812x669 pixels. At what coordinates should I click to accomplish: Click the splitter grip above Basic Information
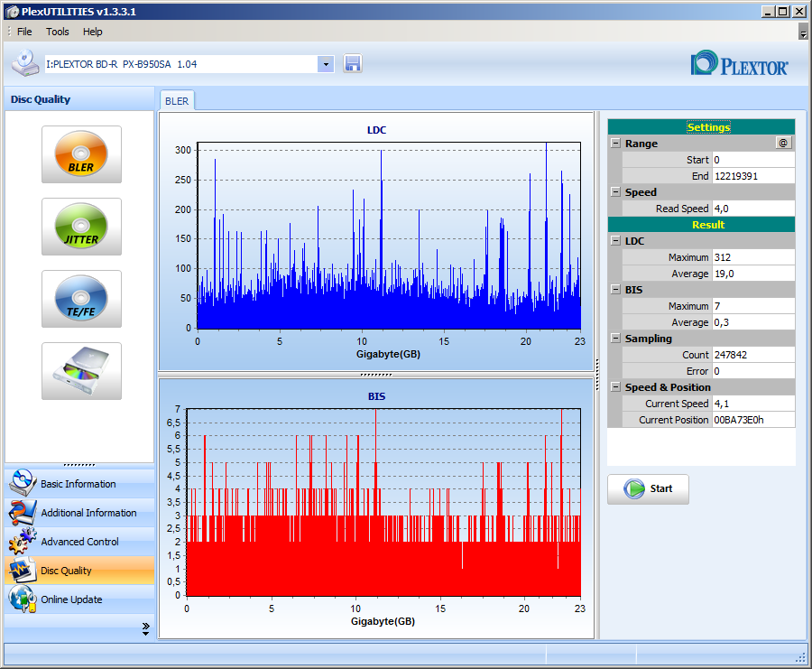[79, 465]
